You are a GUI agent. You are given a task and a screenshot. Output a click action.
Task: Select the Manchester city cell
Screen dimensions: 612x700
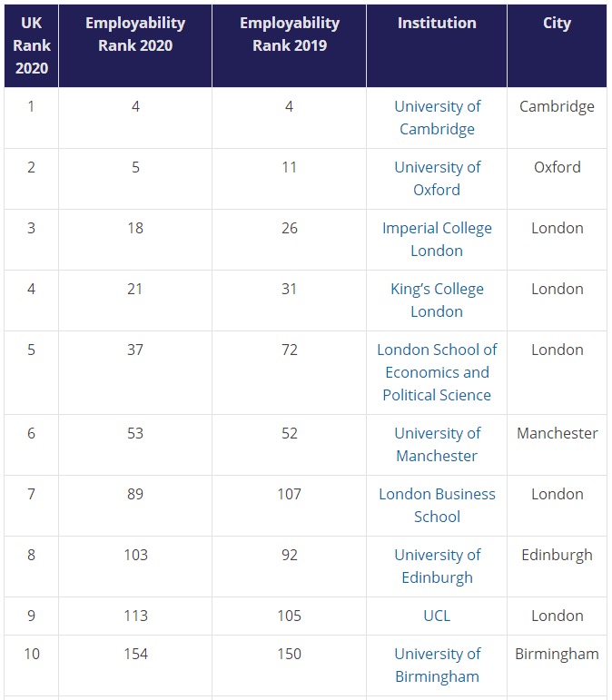tap(557, 445)
